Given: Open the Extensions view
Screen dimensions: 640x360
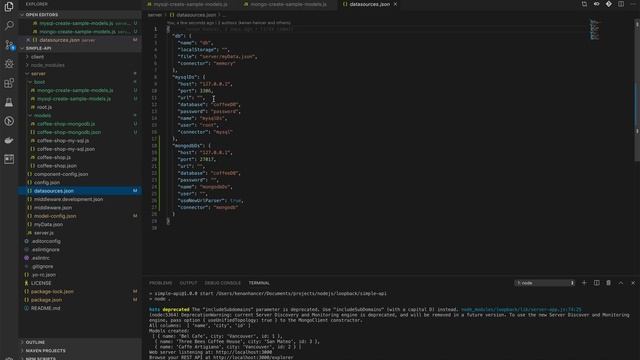Looking at the screenshot, I should click(x=9, y=83).
